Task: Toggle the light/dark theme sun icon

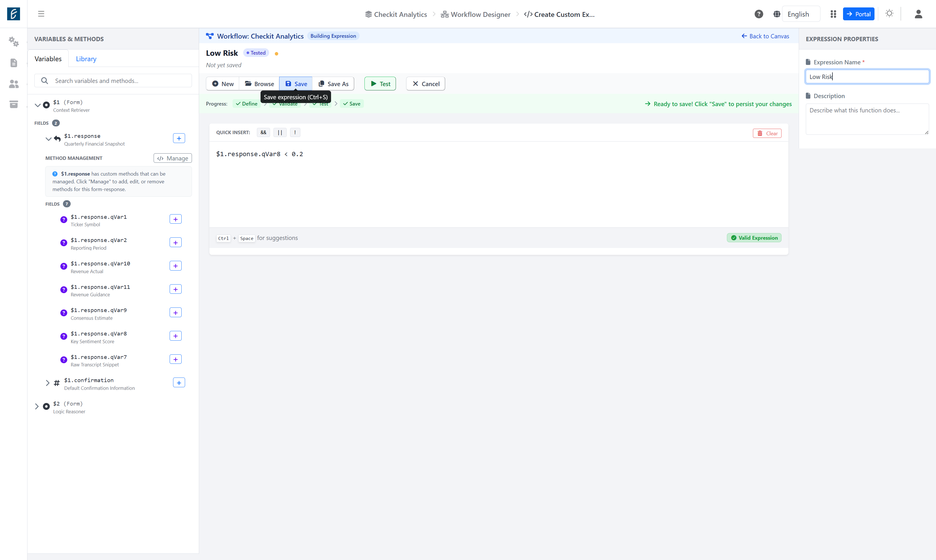Action: [889, 13]
